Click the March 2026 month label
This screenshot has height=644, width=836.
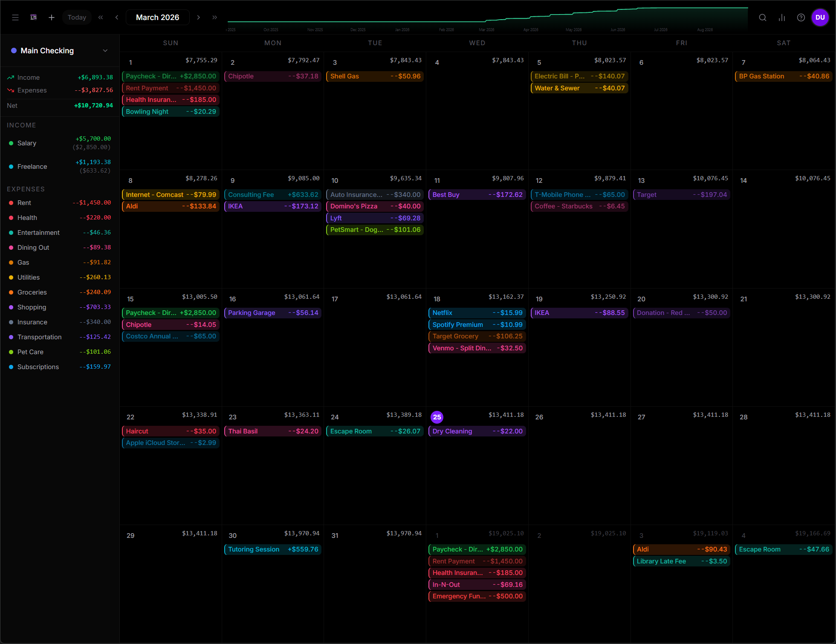coord(157,17)
